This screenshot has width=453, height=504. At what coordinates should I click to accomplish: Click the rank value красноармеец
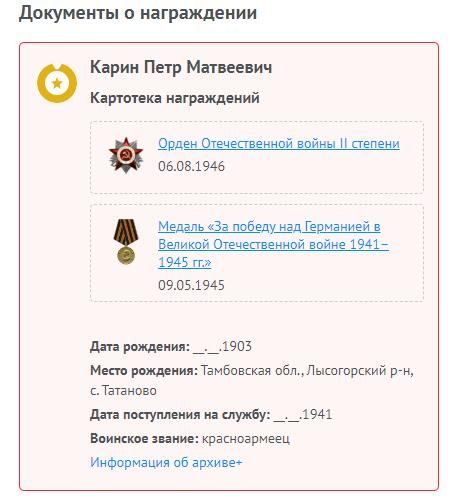click(246, 439)
